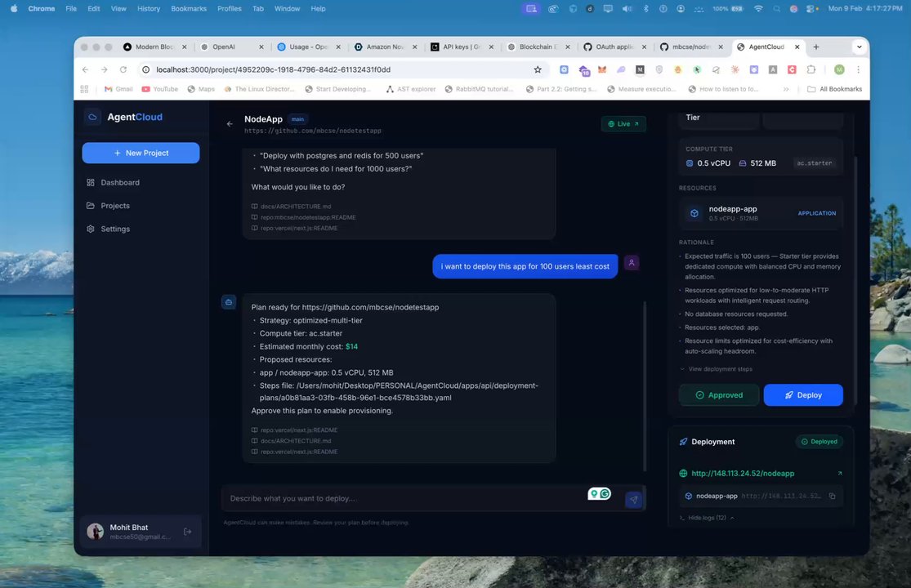Open the repo:mbcse/nodetestapp:README reference
This screenshot has width=911, height=588.
pos(308,218)
